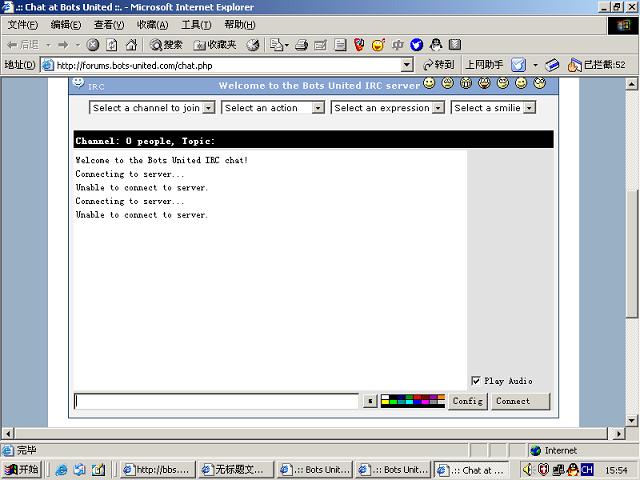Screen dimensions: 640x480
Task: Open the 工具(T) Tools menu
Action: click(196, 25)
